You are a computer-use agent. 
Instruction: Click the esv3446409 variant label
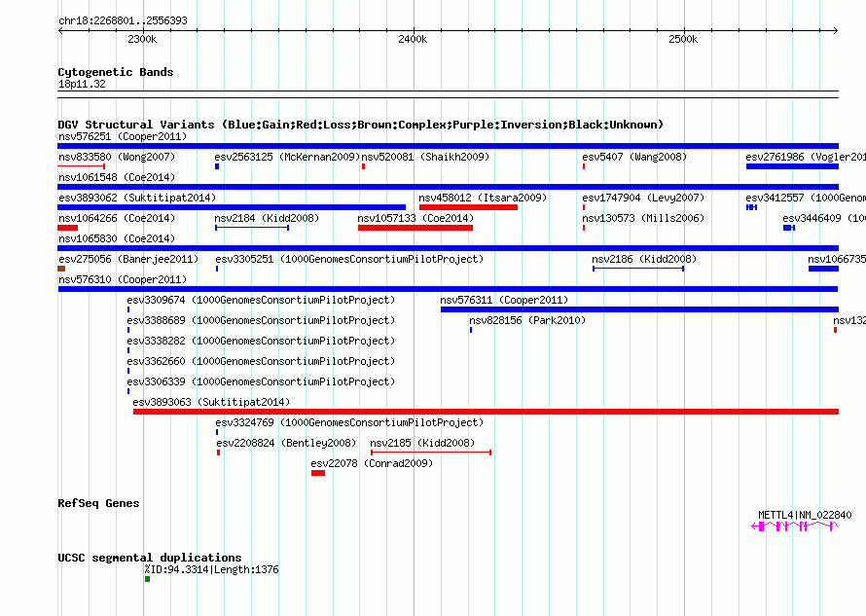824,218
